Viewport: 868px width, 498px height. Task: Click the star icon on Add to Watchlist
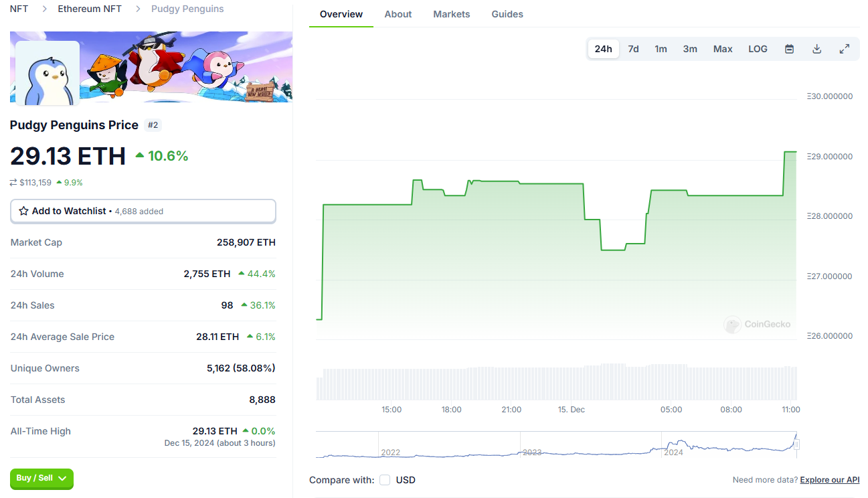click(24, 211)
